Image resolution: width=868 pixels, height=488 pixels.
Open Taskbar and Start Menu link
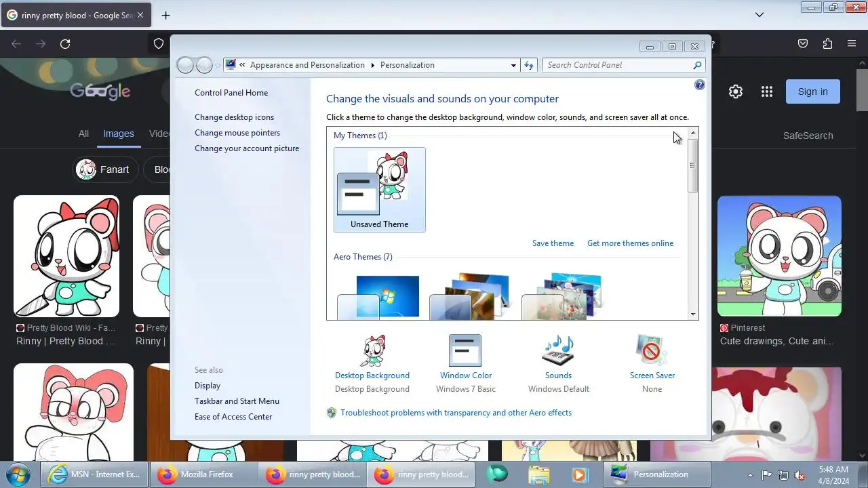[237, 401]
